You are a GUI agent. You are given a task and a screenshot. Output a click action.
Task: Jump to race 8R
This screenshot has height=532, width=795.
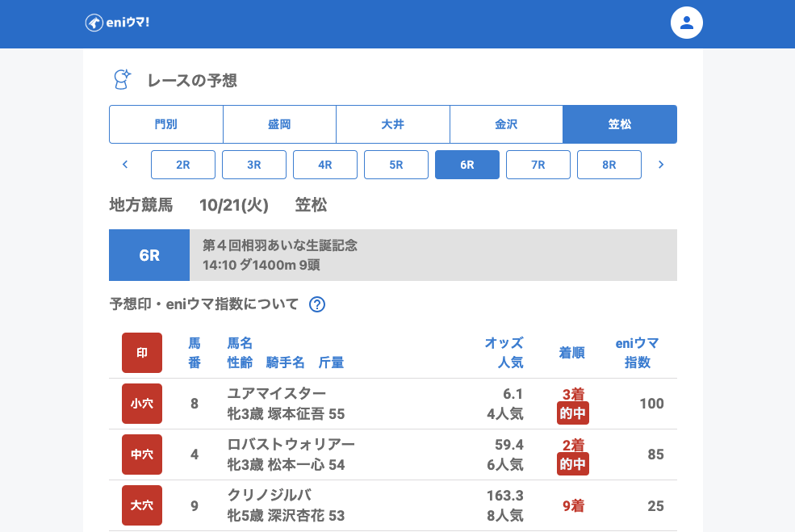[x=609, y=165]
